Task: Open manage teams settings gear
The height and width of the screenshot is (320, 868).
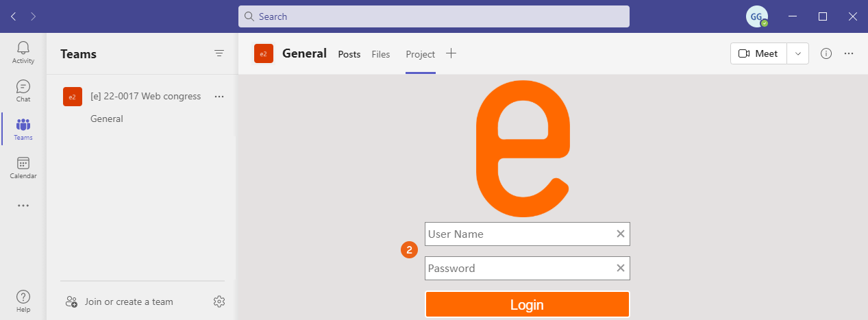Action: coord(219,301)
